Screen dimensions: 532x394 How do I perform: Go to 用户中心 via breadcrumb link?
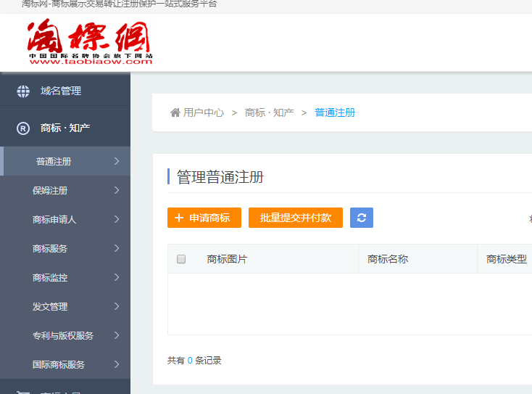(x=203, y=112)
